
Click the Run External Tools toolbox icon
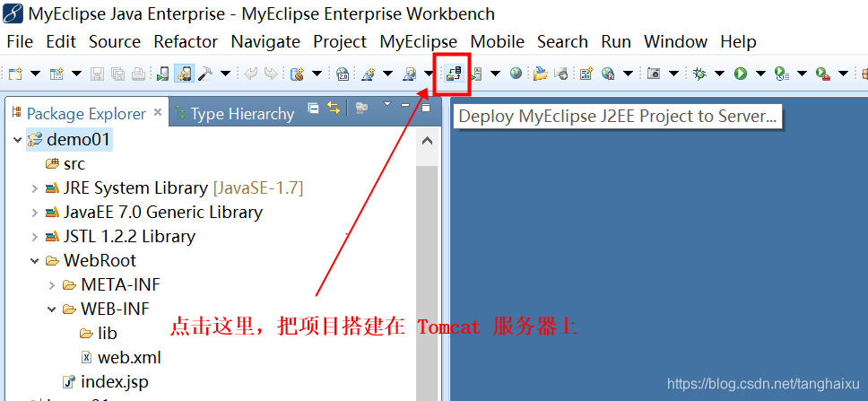click(x=822, y=74)
